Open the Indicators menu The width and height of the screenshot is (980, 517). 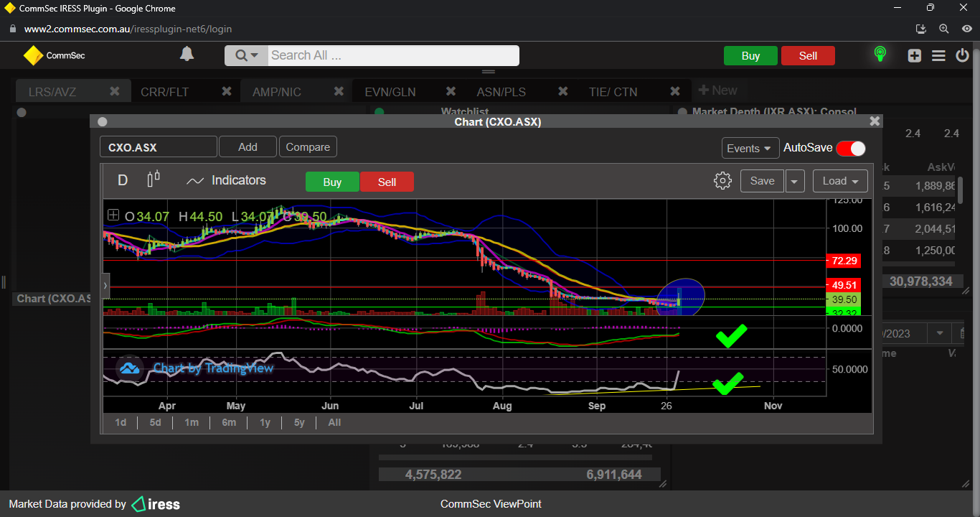pos(226,180)
